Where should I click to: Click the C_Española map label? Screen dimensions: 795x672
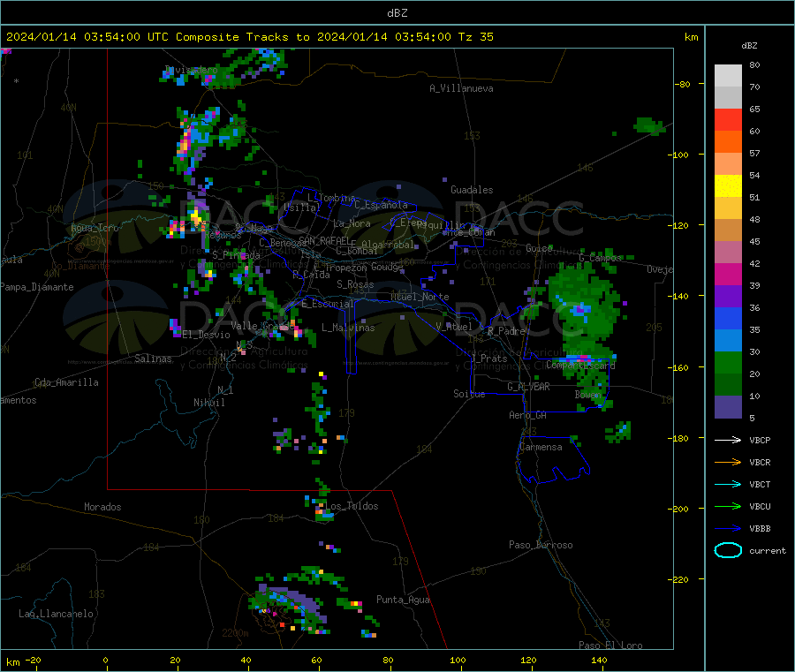[381, 205]
